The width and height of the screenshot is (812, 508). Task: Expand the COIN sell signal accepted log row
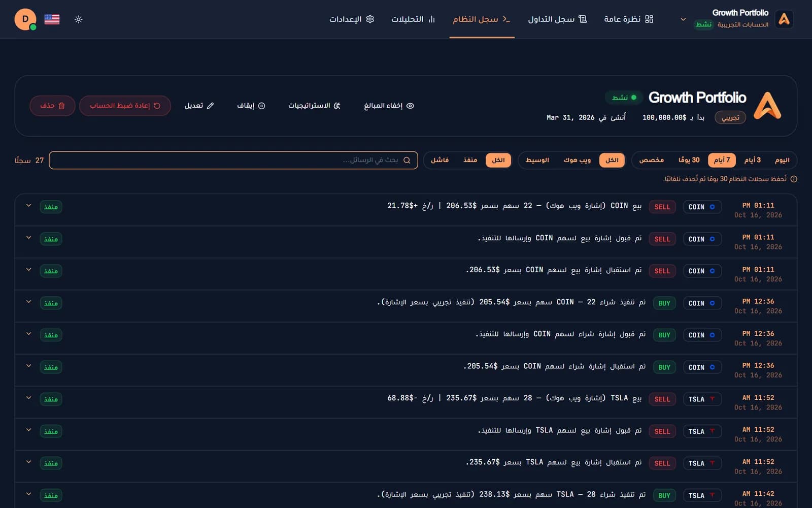click(29, 238)
